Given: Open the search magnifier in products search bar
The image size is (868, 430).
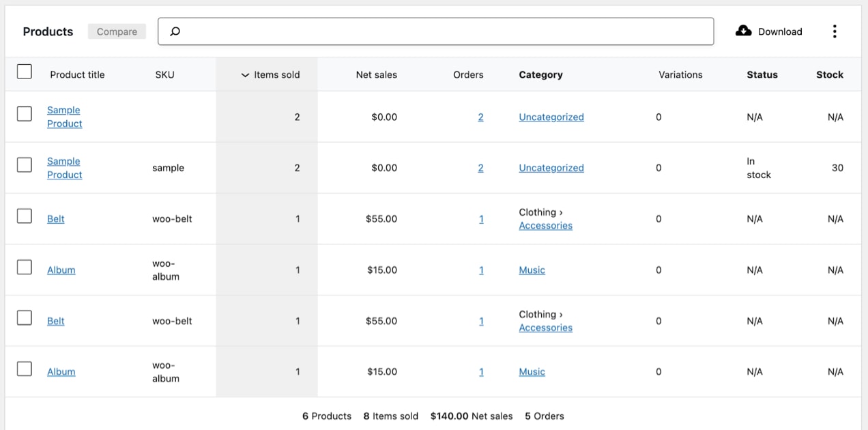Looking at the screenshot, I should tap(175, 31).
